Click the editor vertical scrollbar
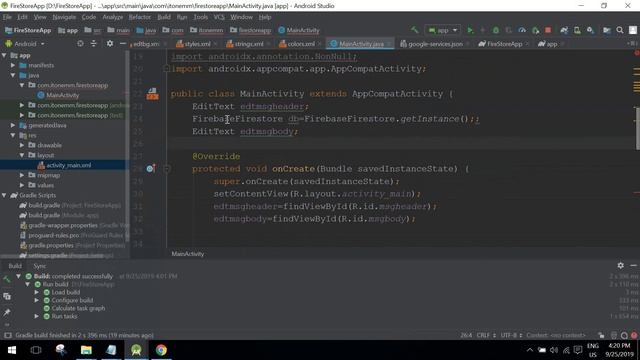 coord(637,128)
